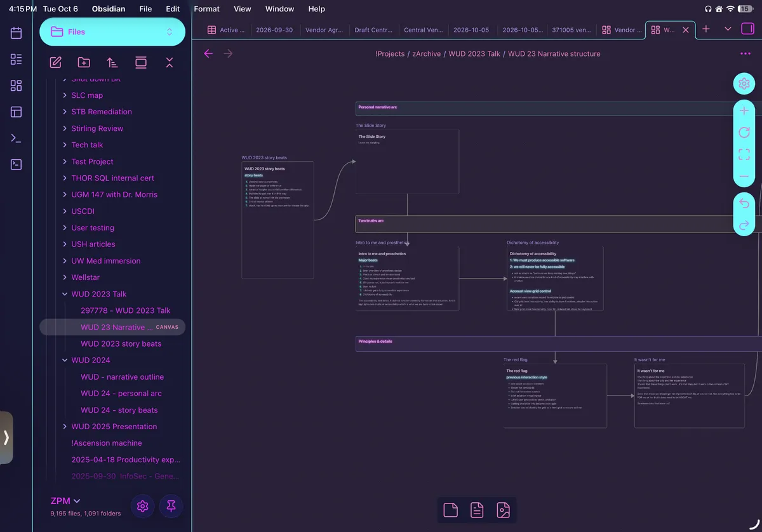Switch to the Draft Centr... tab
762x532 pixels.
pyautogui.click(x=373, y=30)
